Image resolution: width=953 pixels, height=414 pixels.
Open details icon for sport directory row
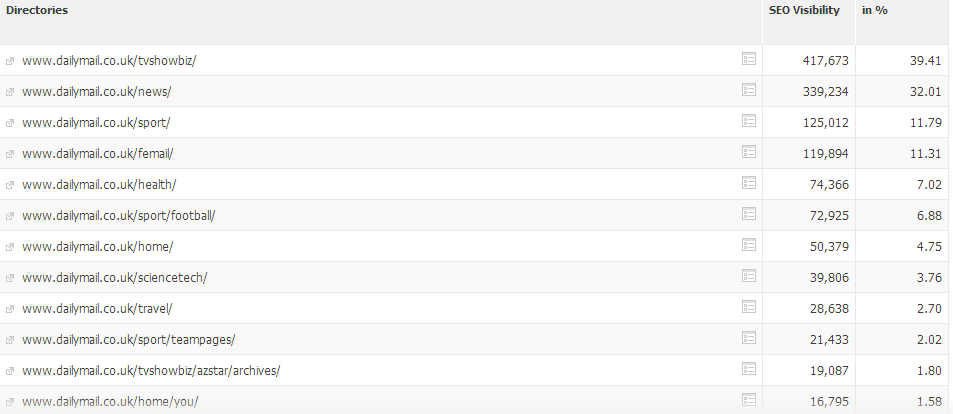tap(749, 121)
